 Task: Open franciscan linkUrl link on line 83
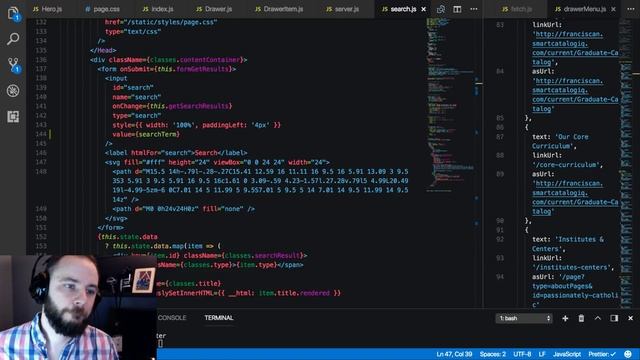(x=575, y=48)
